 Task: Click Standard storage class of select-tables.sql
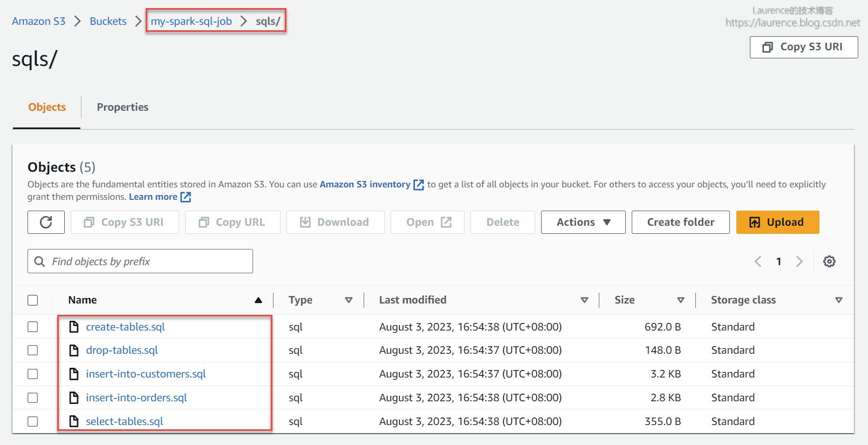click(x=733, y=421)
